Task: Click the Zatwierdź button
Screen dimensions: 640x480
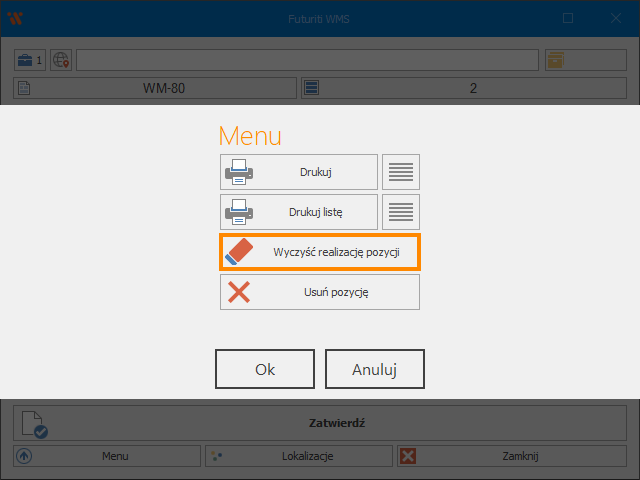Action: [335, 423]
